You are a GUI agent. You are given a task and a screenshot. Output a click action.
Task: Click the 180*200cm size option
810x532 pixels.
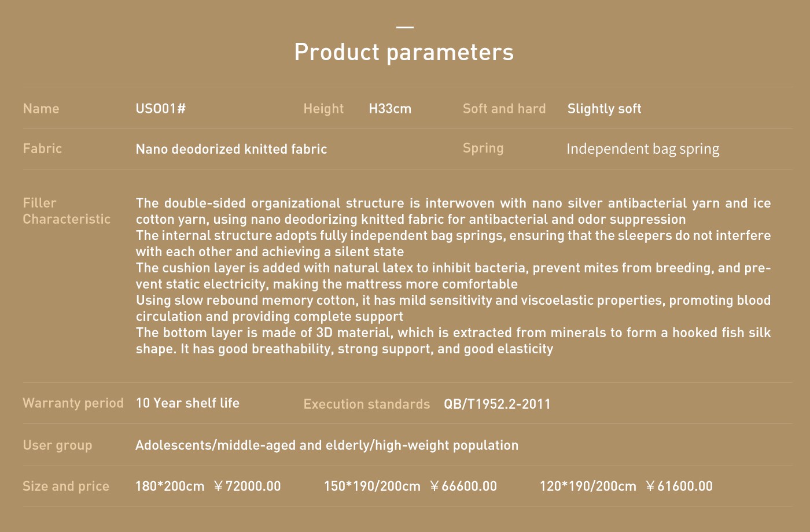[x=170, y=486]
